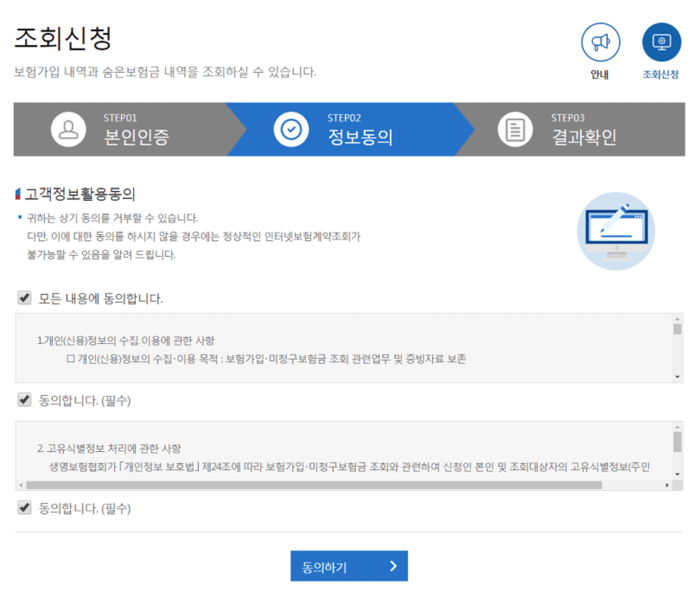Click the arrow icon inside the 동의하기 button
The image size is (700, 594).
tap(392, 566)
